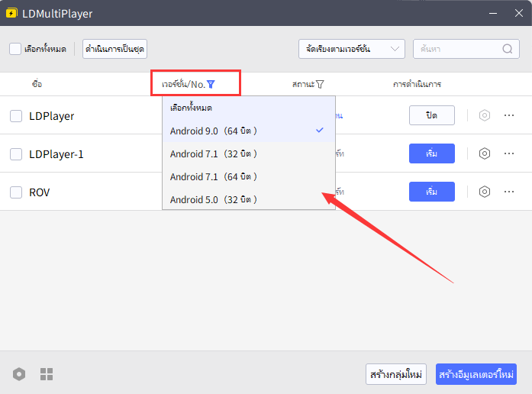
Task: Expand the sort-by-version dropdown
Action: click(x=352, y=49)
